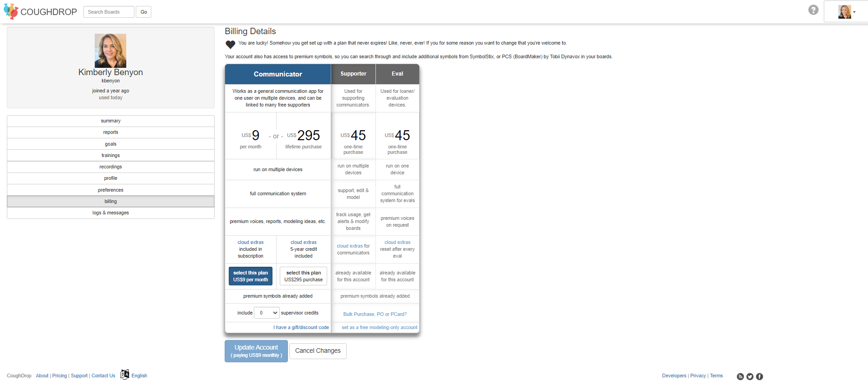Viewport: 868px width, 391px height.
Task: Open the Facebook icon in footer
Action: click(760, 376)
